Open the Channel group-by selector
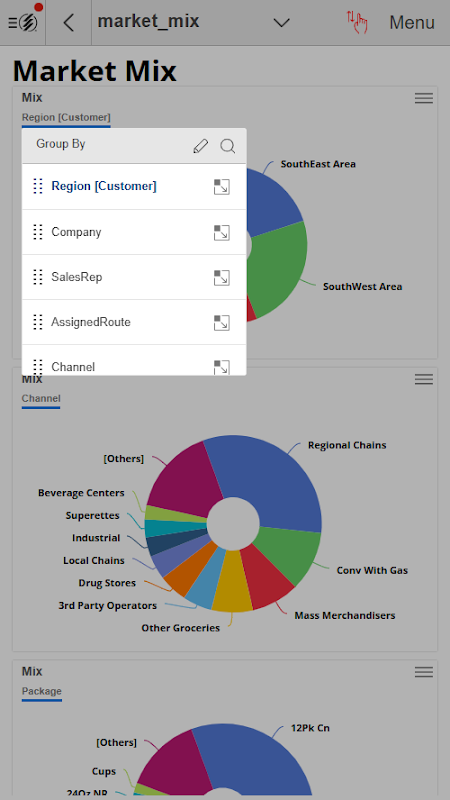The height and width of the screenshot is (800, 450). (x=41, y=399)
